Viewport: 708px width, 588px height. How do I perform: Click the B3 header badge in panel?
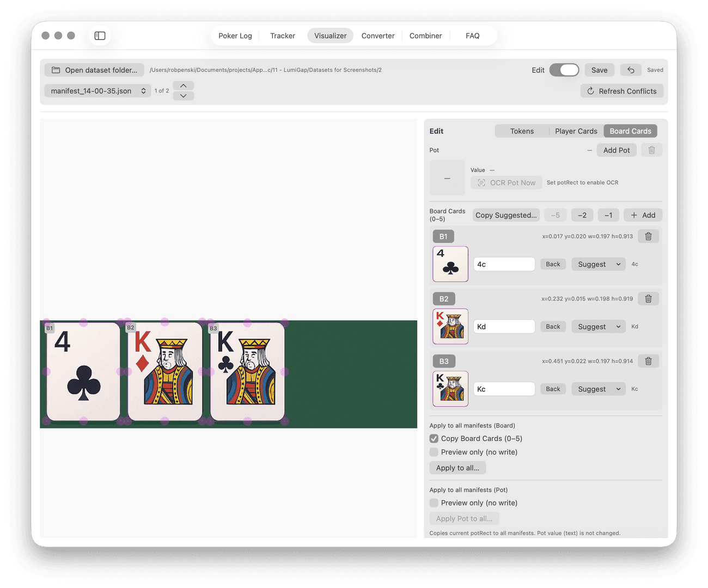click(x=444, y=361)
